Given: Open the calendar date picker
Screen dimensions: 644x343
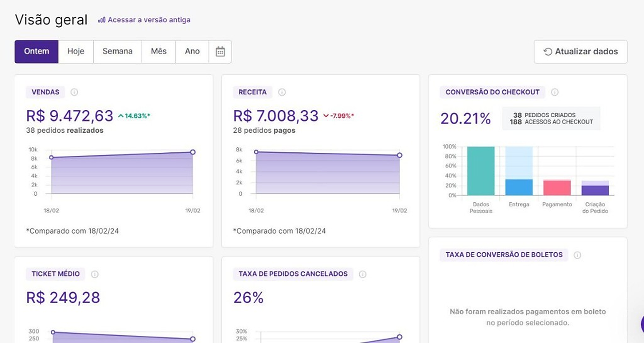Looking at the screenshot, I should pos(220,52).
